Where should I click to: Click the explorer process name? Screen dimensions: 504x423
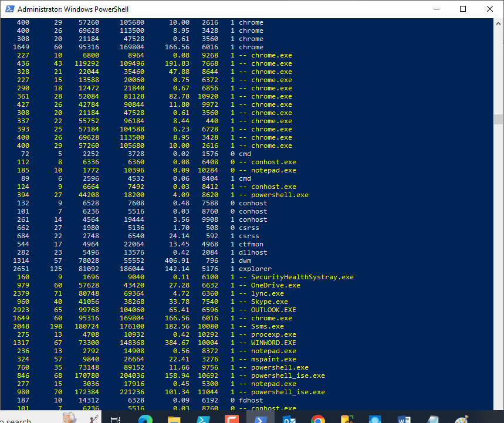(255, 269)
